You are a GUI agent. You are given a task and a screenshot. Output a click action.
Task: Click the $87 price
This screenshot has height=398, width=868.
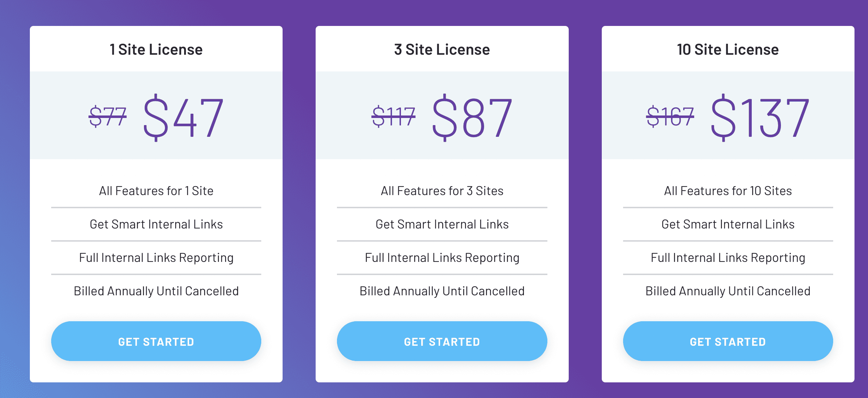click(472, 117)
